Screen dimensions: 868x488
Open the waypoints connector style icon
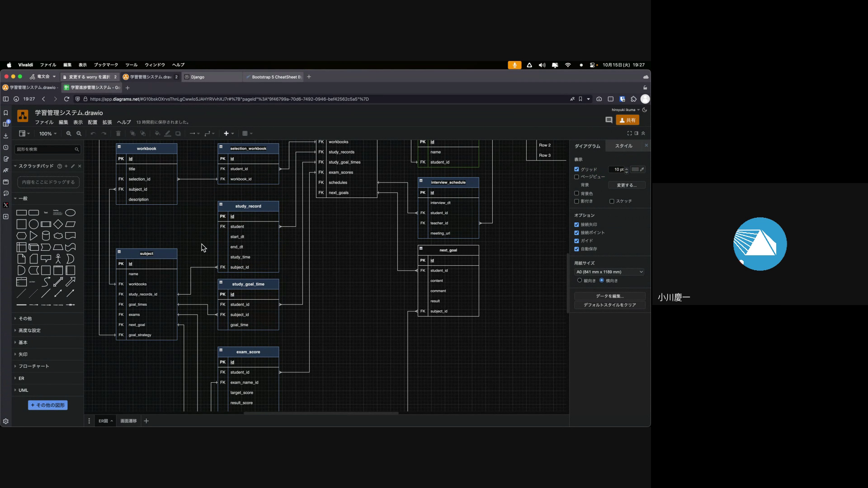click(x=209, y=134)
